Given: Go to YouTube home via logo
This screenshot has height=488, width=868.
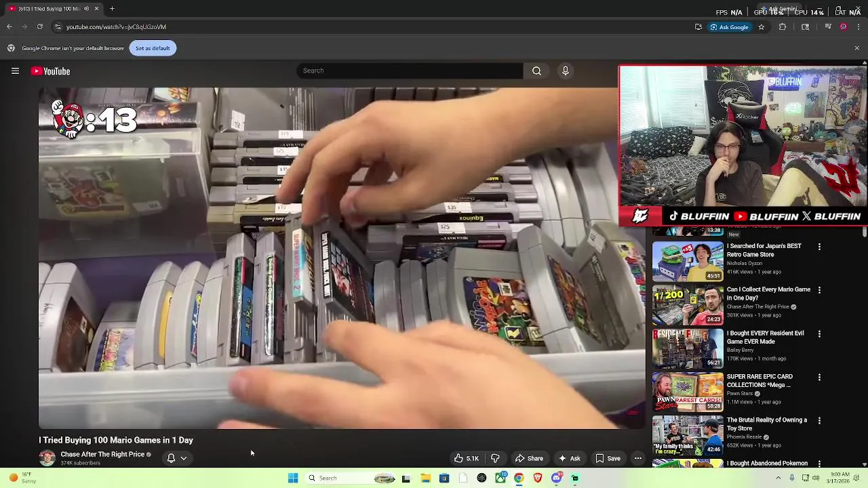Looking at the screenshot, I should (x=51, y=71).
